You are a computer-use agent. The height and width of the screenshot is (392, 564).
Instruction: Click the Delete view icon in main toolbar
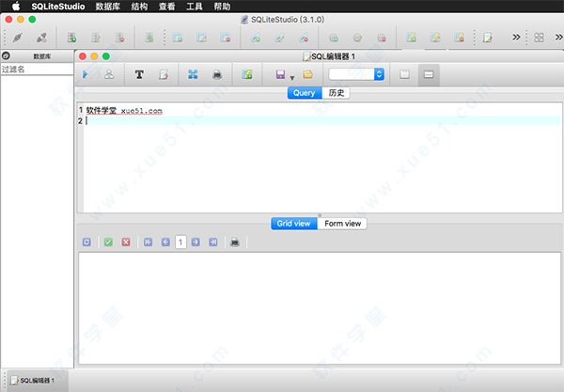[459, 38]
